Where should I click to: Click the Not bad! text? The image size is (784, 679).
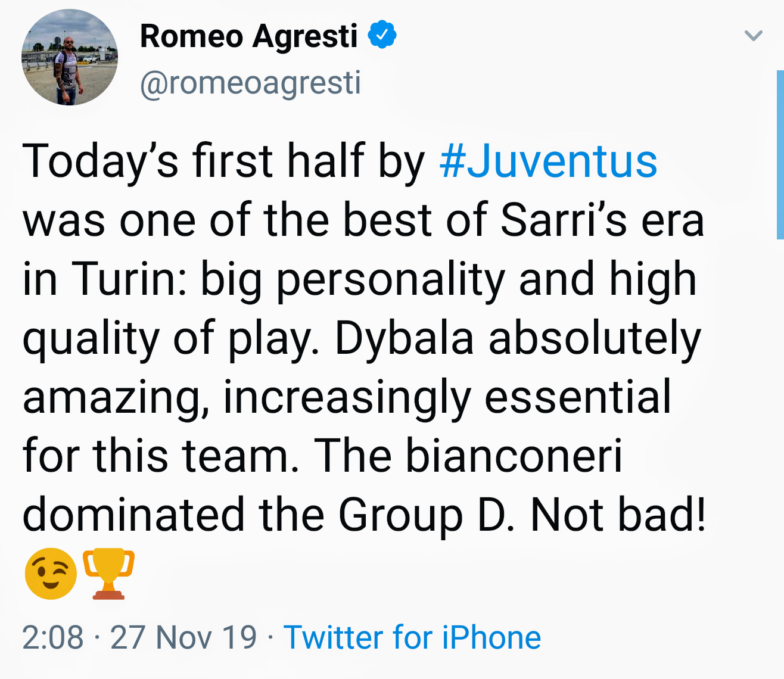tap(618, 515)
